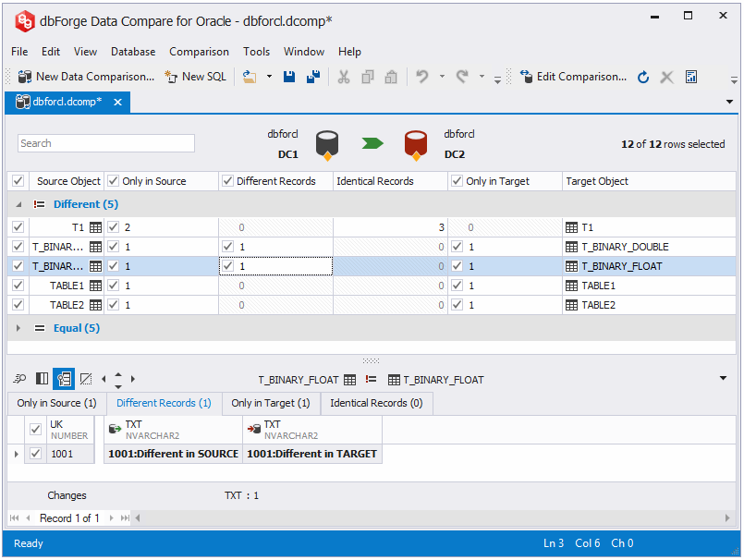Image resolution: width=744 pixels, height=560 pixels.
Task: Close the dbforcl.dcomp document tab
Action: pyautogui.click(x=117, y=102)
